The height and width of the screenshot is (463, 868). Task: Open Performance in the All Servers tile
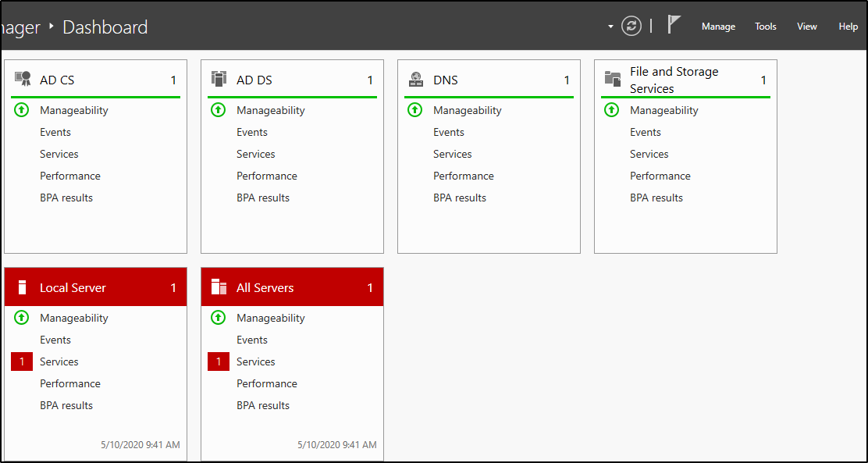[267, 384]
